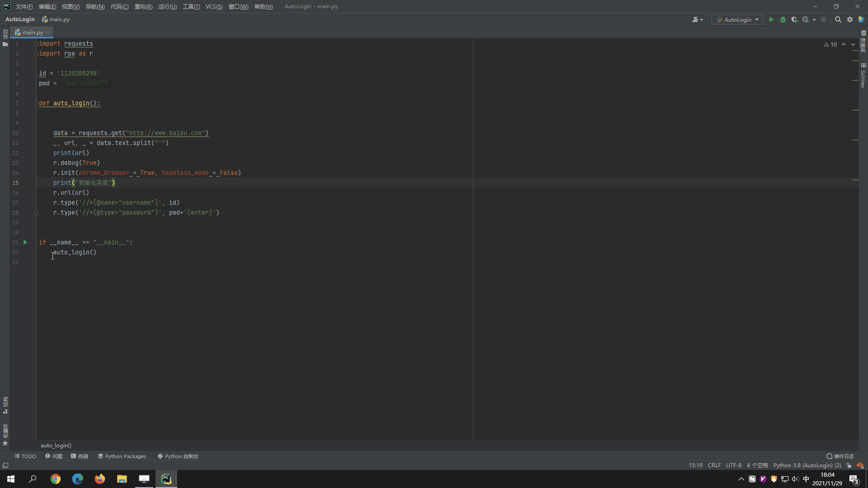Start debugging with the green bug icon

tap(783, 19)
